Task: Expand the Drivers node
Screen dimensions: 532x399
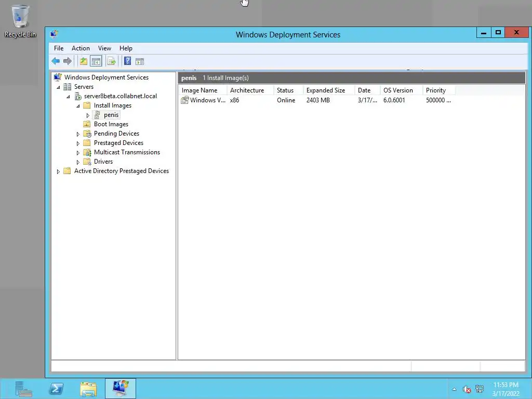Action: pyautogui.click(x=78, y=162)
